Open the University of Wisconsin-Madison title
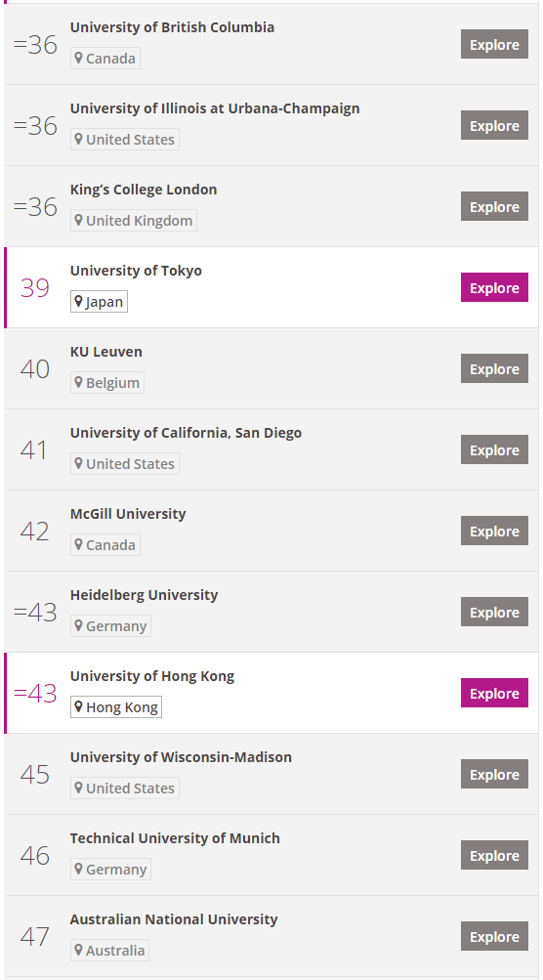The height and width of the screenshot is (980, 543). click(181, 757)
